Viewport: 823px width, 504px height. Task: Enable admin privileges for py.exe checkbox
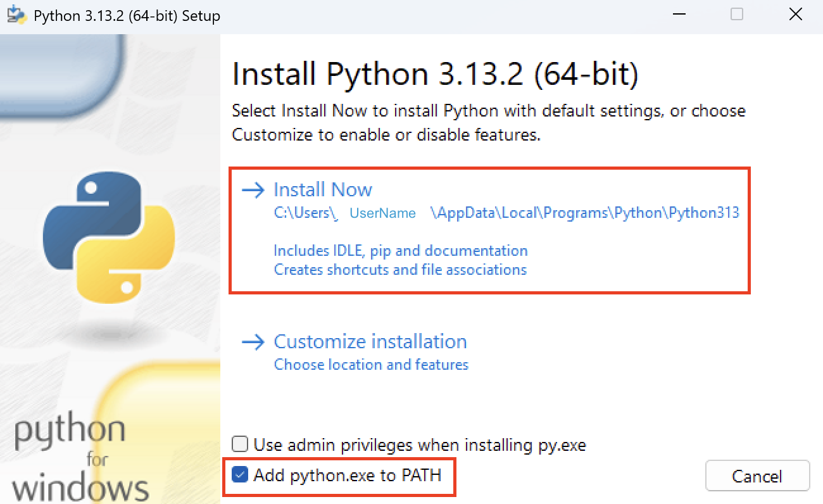point(240,444)
